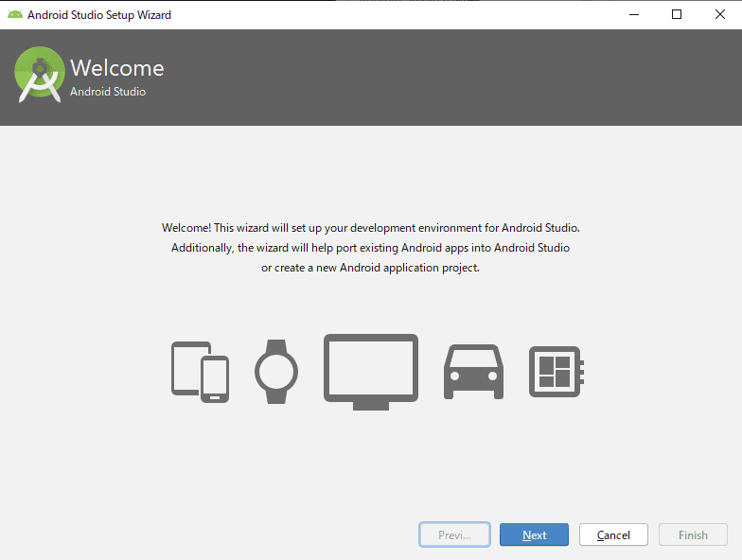This screenshot has height=560, width=742.
Task: Click the Next button
Action: pos(534,535)
